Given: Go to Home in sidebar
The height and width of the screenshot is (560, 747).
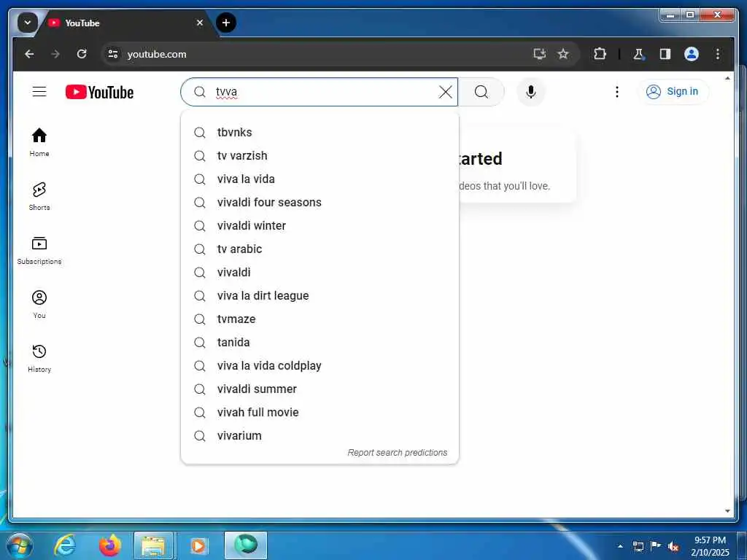Looking at the screenshot, I should 39,142.
